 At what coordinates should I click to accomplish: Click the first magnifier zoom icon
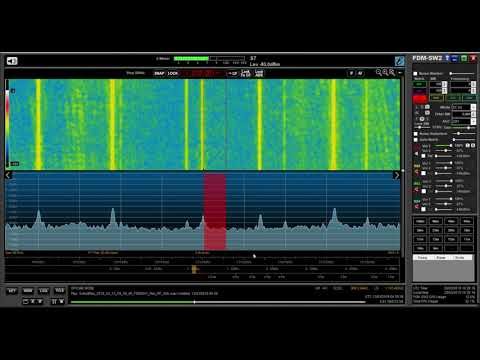coord(379,72)
